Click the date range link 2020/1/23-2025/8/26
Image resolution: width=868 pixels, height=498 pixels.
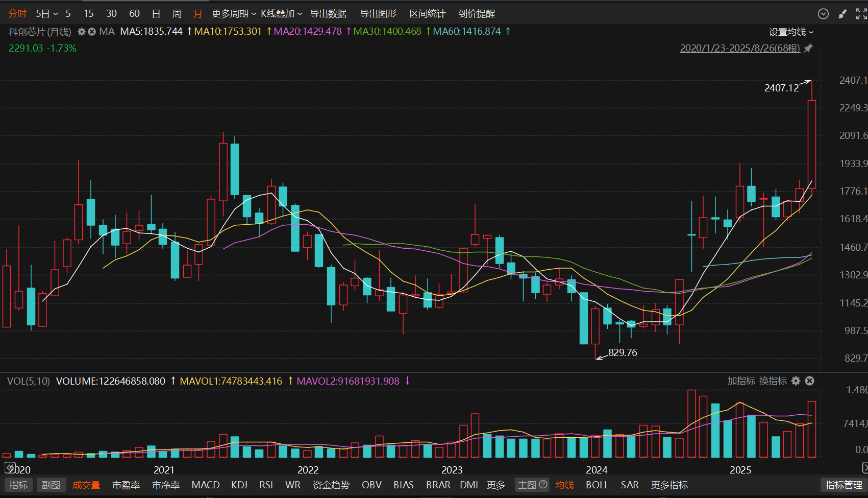740,48
